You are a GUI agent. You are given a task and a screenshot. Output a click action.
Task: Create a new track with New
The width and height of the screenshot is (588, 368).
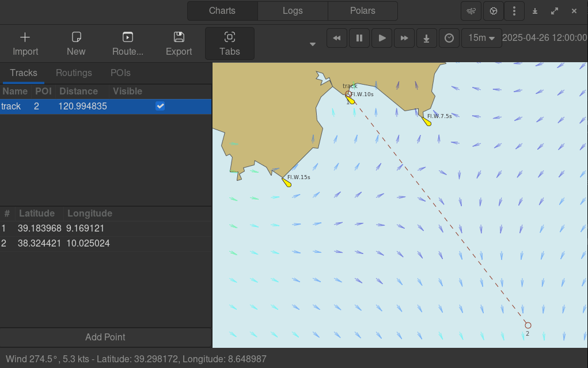(76, 38)
